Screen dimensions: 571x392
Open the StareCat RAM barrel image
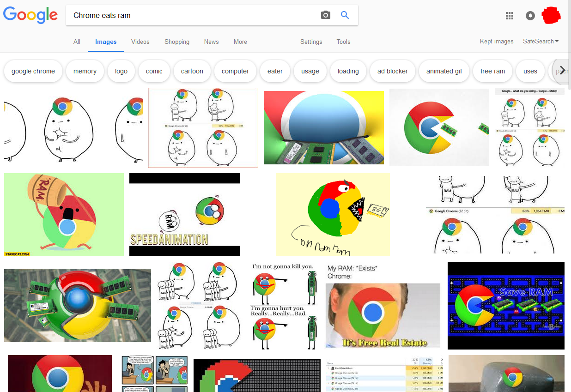64,215
